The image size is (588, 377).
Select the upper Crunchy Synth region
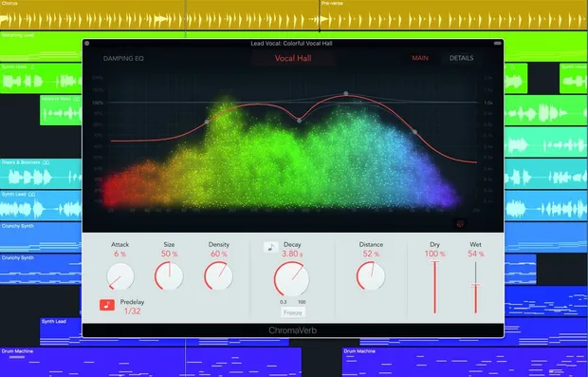click(41, 237)
